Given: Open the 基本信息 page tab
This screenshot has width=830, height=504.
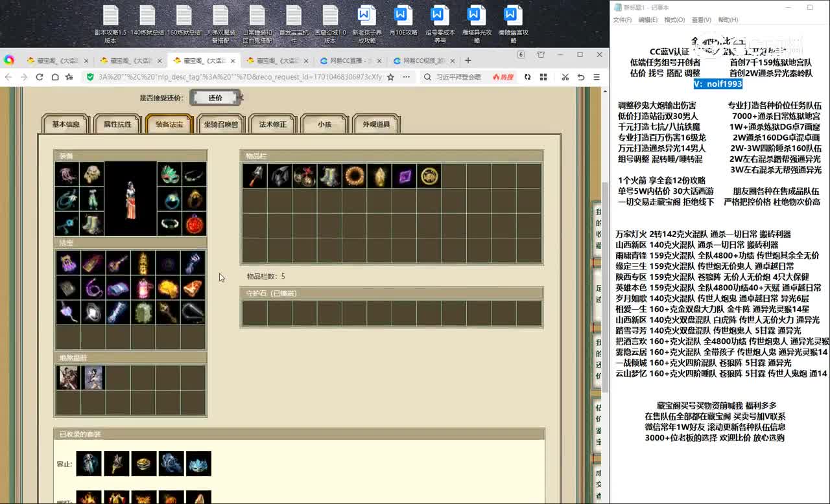Looking at the screenshot, I should coord(65,124).
